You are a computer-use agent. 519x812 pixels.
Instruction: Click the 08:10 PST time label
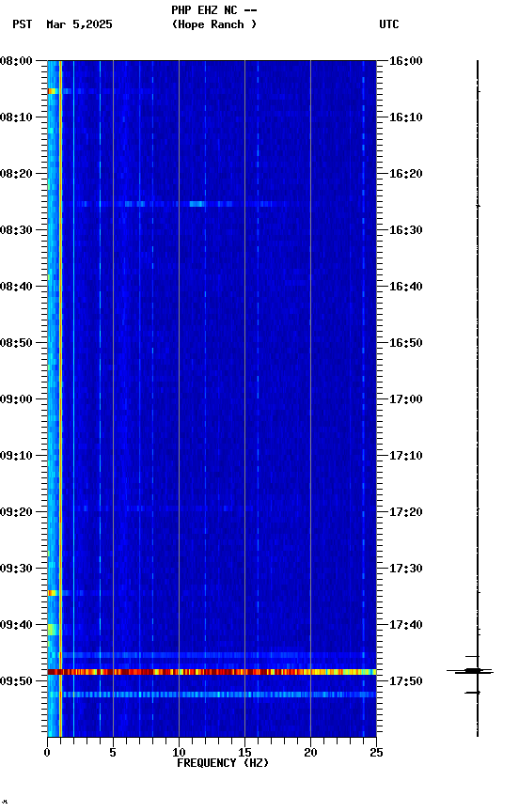point(16,117)
